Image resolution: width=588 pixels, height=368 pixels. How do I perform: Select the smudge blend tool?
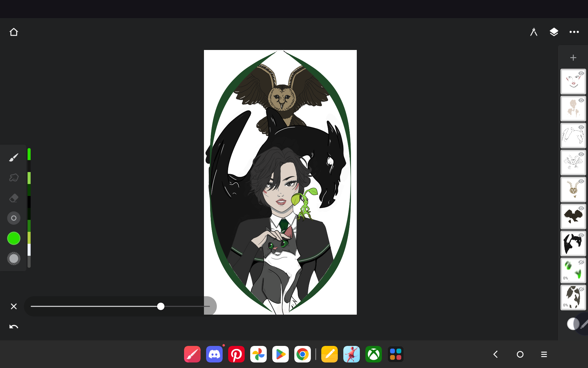pos(14,178)
